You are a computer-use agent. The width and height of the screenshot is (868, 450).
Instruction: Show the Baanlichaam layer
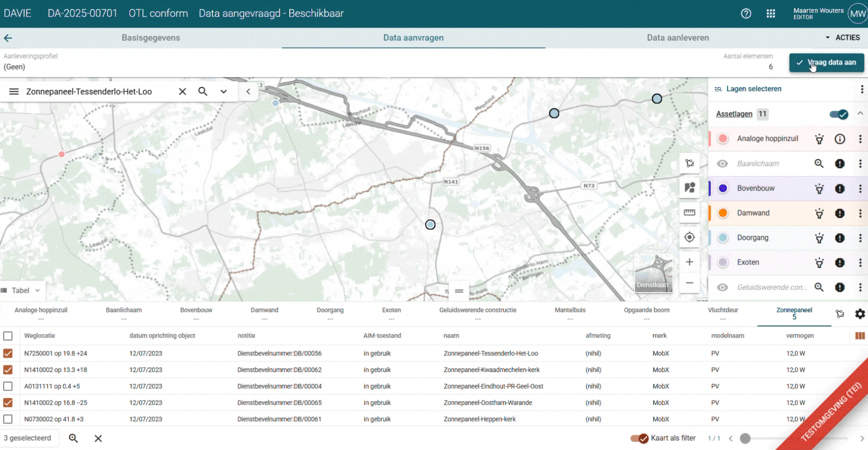coord(723,164)
